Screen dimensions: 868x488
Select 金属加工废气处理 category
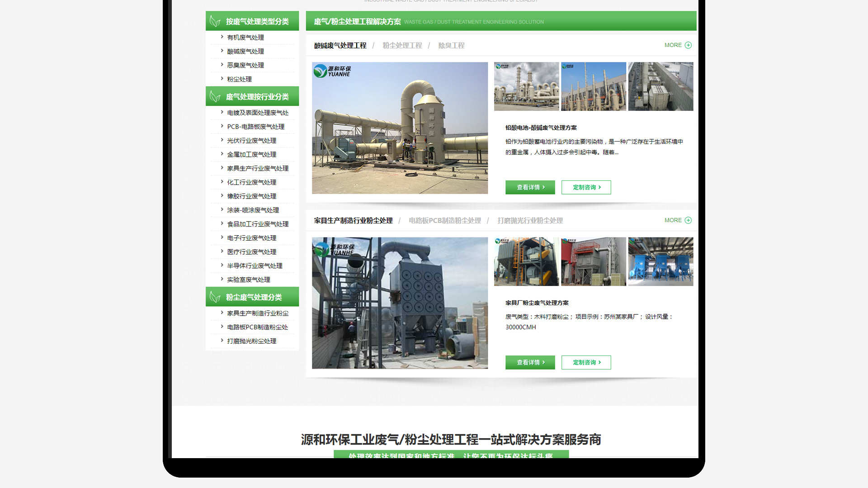(x=251, y=155)
